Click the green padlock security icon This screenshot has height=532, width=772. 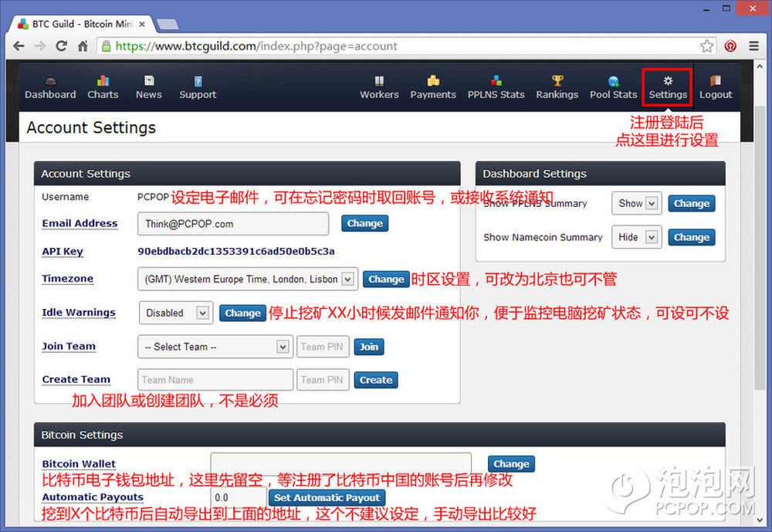(x=106, y=46)
